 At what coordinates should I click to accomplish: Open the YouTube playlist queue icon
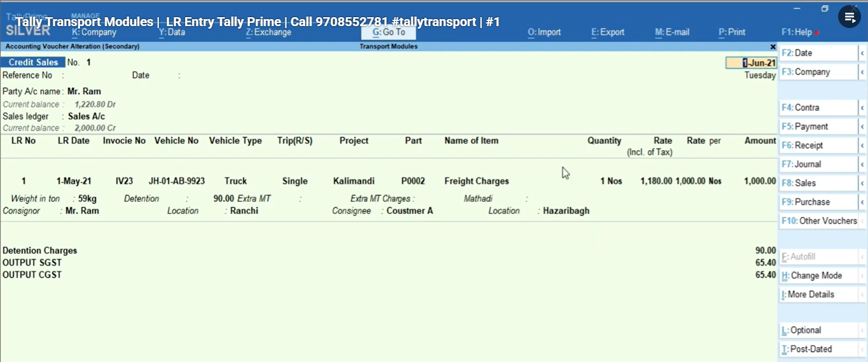850,17
